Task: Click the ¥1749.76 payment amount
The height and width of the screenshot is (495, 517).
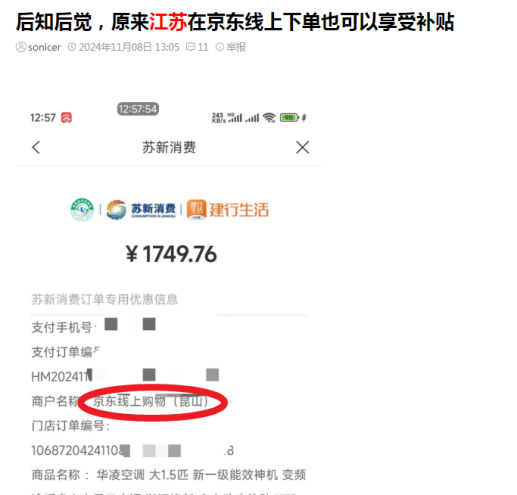Action: [171, 254]
